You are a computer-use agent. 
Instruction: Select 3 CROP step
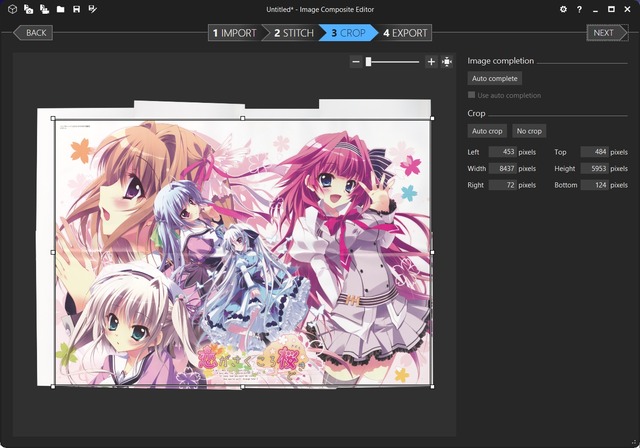click(x=348, y=33)
